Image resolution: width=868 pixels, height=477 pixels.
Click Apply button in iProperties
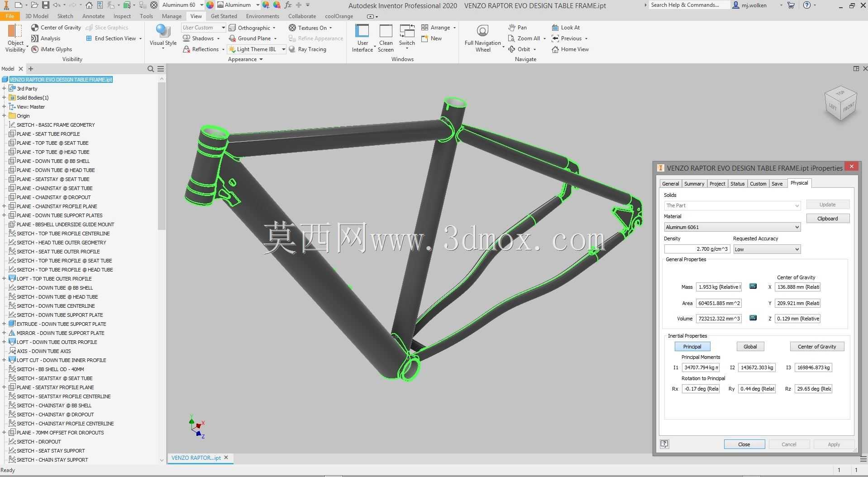(x=834, y=444)
